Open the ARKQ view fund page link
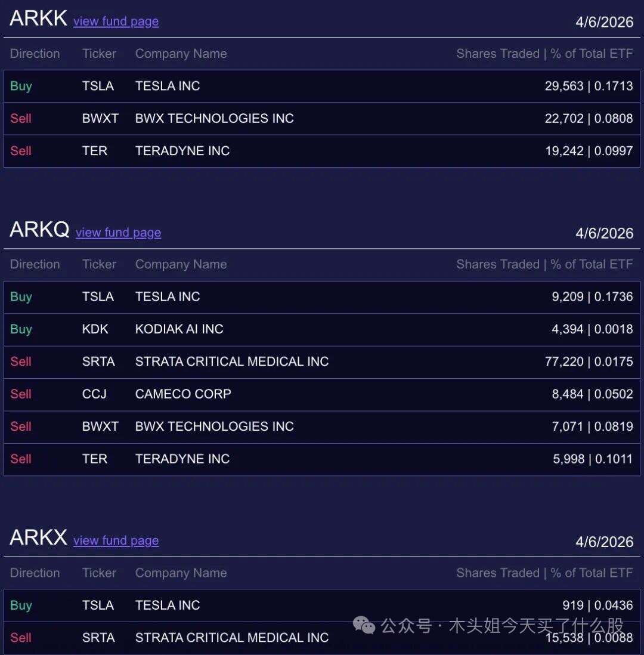The width and height of the screenshot is (644, 655). click(118, 233)
